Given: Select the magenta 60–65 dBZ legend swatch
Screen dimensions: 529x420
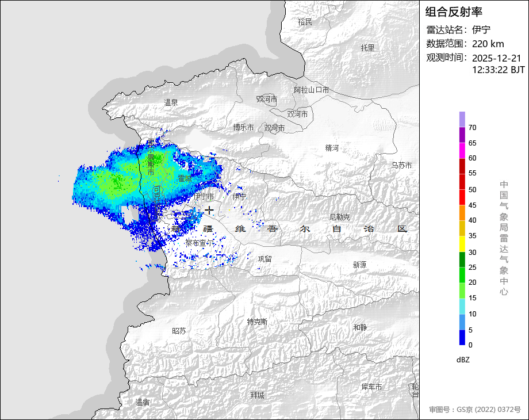Looking at the screenshot, I should [x=462, y=151].
